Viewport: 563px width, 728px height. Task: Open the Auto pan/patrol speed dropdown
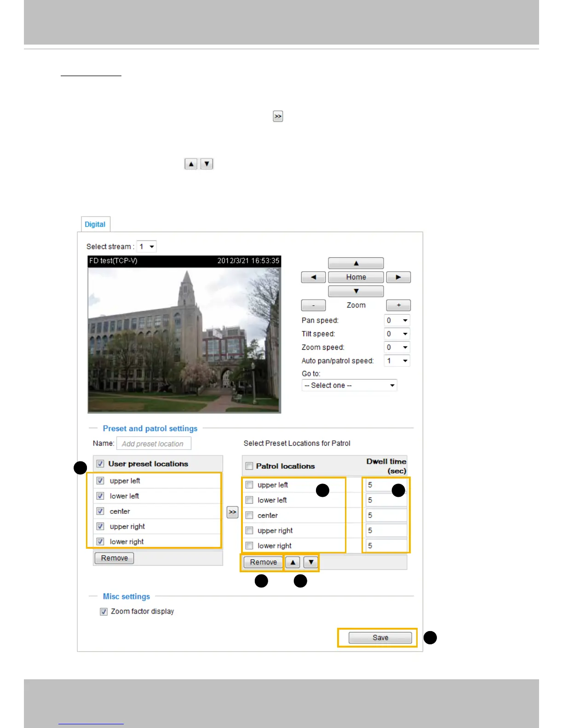click(396, 361)
